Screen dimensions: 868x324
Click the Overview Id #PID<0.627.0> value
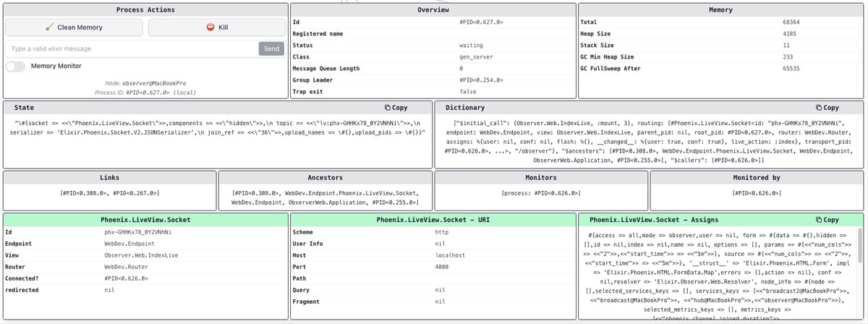(x=480, y=22)
